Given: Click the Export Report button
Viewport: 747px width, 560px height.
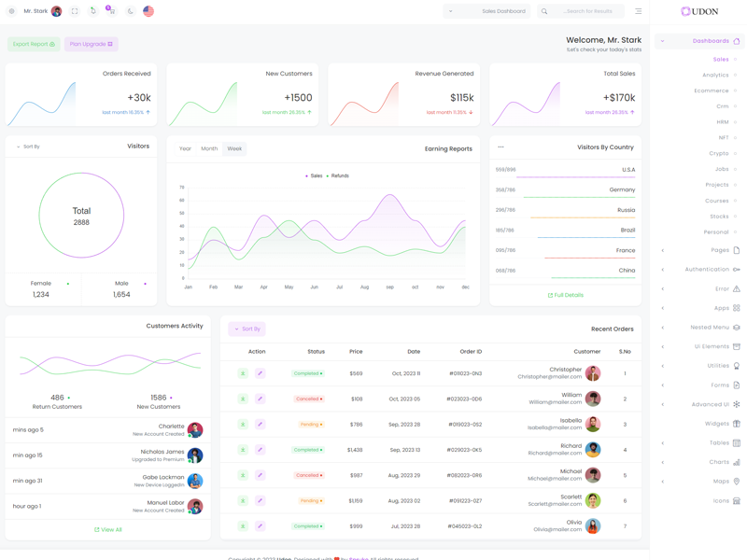Looking at the screenshot, I should [34, 44].
